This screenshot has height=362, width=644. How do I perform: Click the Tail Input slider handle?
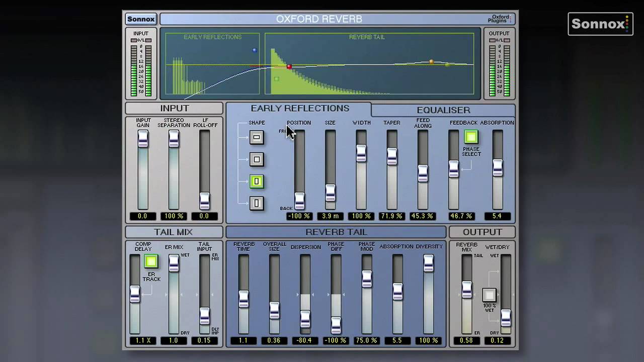point(204,316)
